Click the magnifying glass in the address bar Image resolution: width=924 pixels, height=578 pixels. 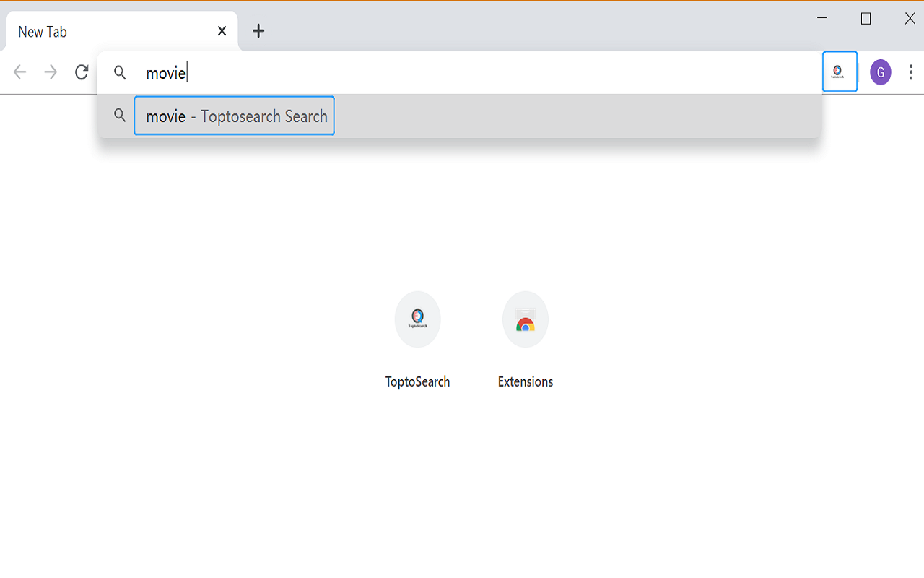tap(120, 72)
